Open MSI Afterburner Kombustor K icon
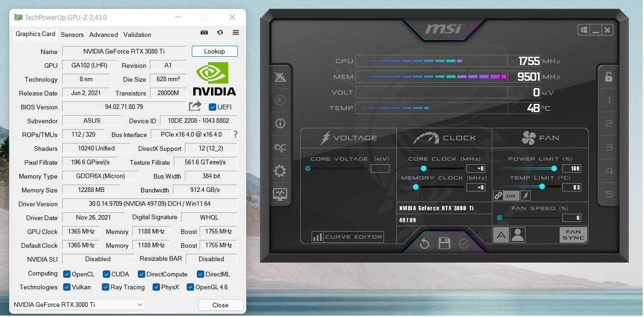The height and width of the screenshot is (317, 644). tap(280, 100)
